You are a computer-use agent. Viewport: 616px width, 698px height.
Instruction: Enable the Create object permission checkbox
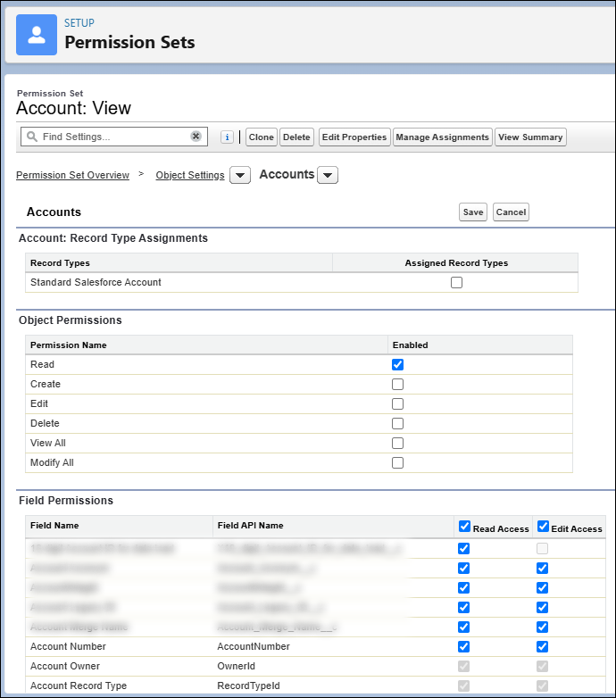397,384
